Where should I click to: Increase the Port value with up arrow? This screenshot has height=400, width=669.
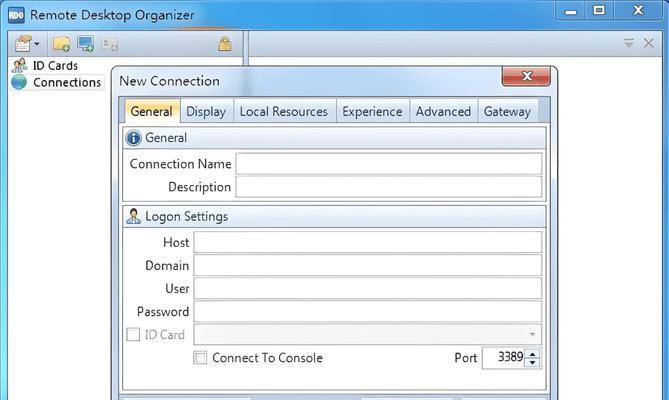(532, 354)
